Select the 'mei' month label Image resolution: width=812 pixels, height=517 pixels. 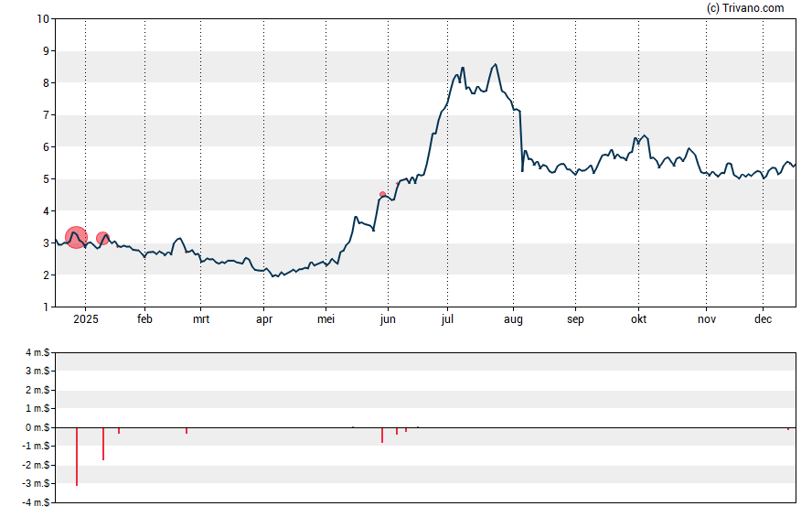coord(326,319)
